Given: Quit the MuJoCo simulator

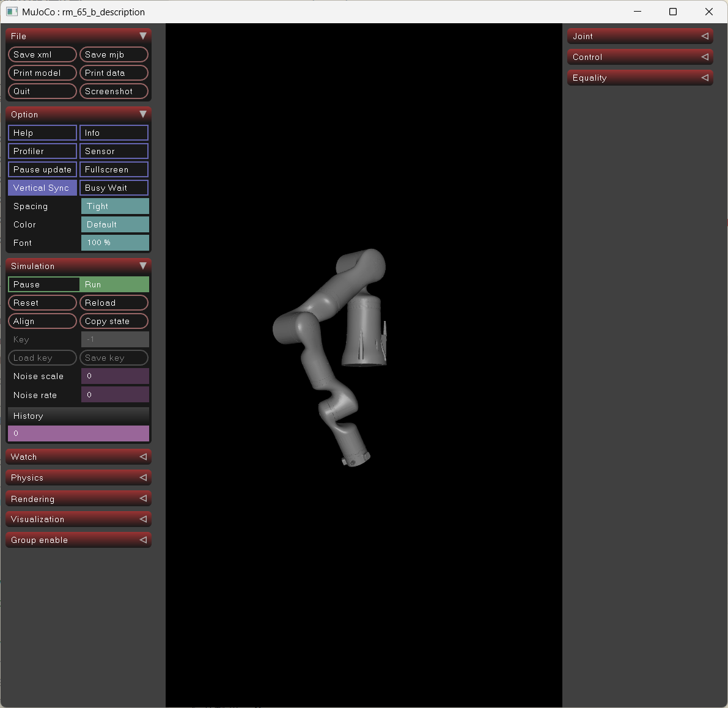Looking at the screenshot, I should (42, 91).
